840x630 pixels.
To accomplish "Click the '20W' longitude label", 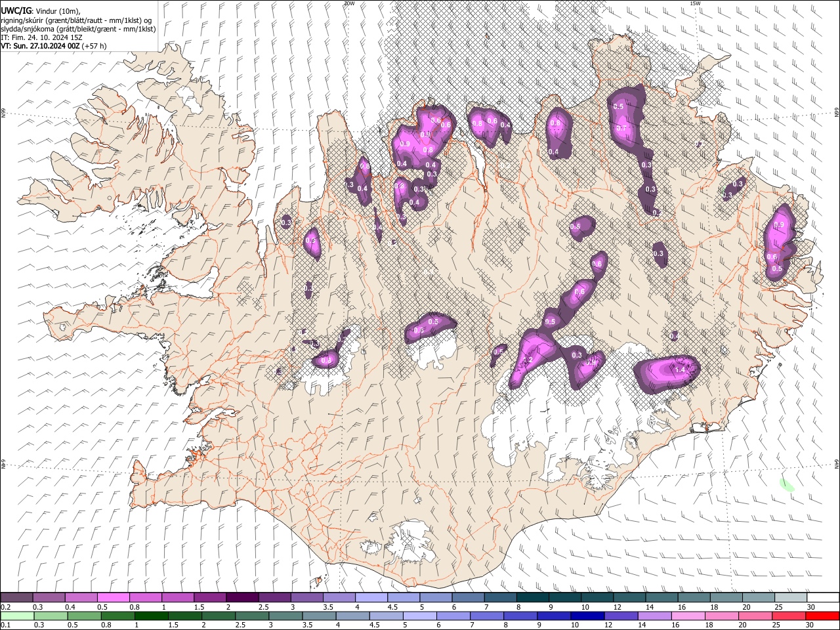I will point(349,3).
